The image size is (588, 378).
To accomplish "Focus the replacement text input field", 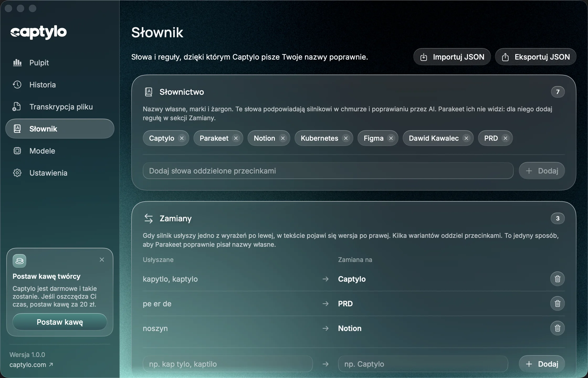I will pos(423,364).
